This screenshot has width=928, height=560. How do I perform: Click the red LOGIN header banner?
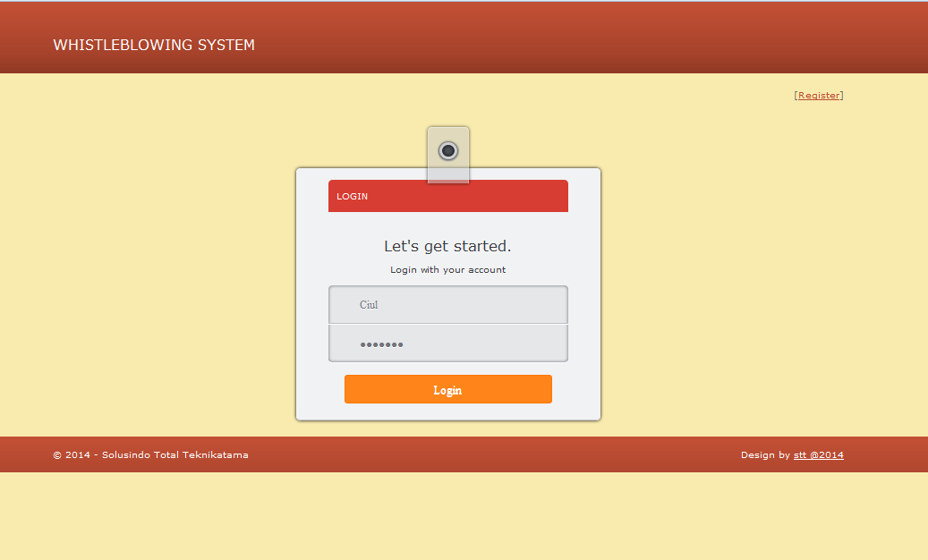coord(447,195)
